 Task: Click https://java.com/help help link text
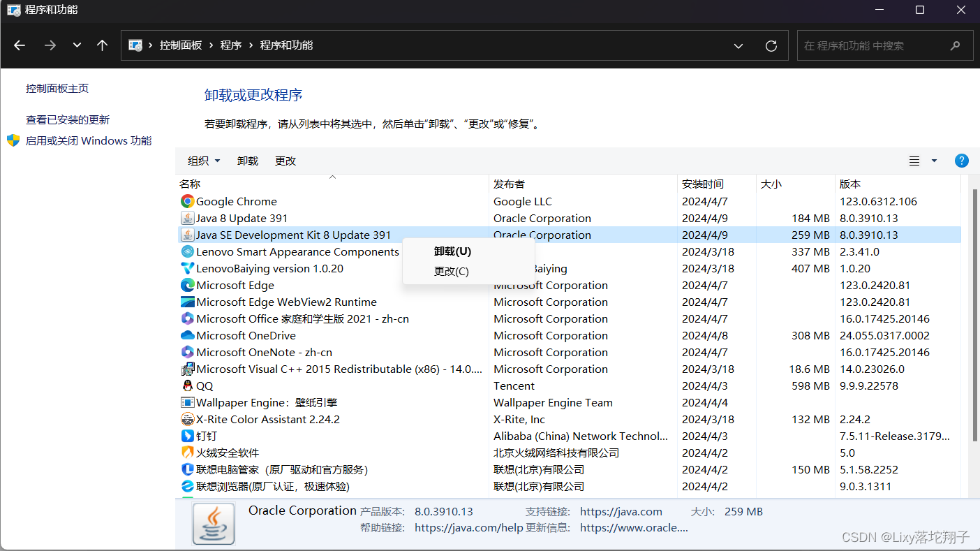[469, 528]
